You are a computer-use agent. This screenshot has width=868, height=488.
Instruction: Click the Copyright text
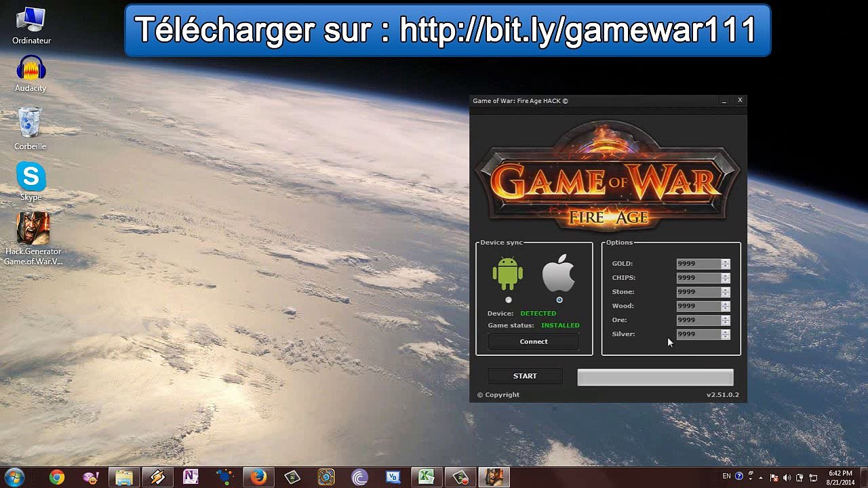[498, 394]
